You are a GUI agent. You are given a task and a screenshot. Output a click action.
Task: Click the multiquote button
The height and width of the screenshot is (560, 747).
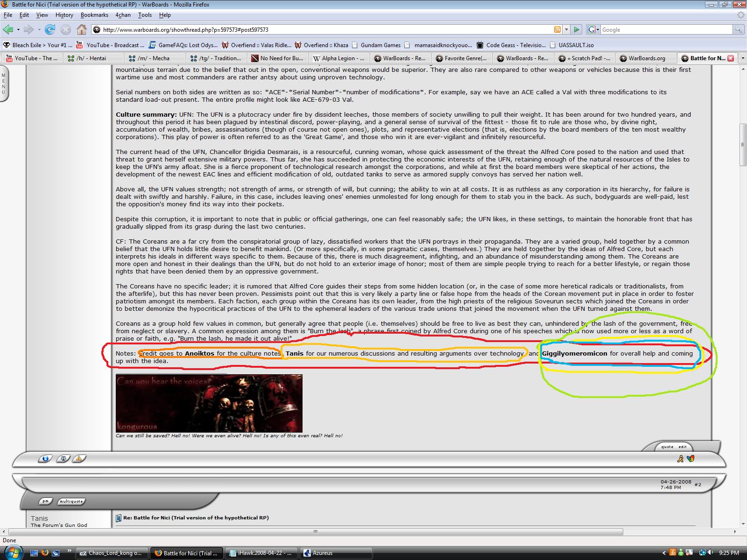click(71, 501)
